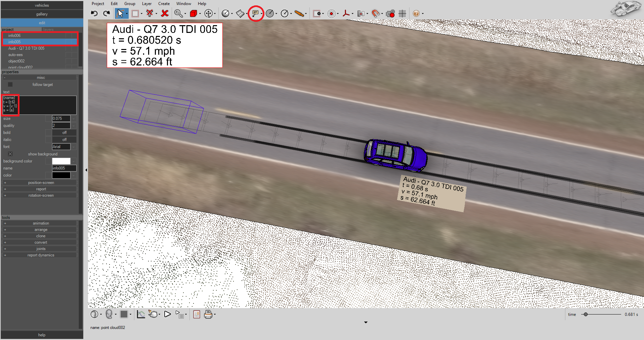
Task: Click the help button at bottom
Action: pos(42,335)
